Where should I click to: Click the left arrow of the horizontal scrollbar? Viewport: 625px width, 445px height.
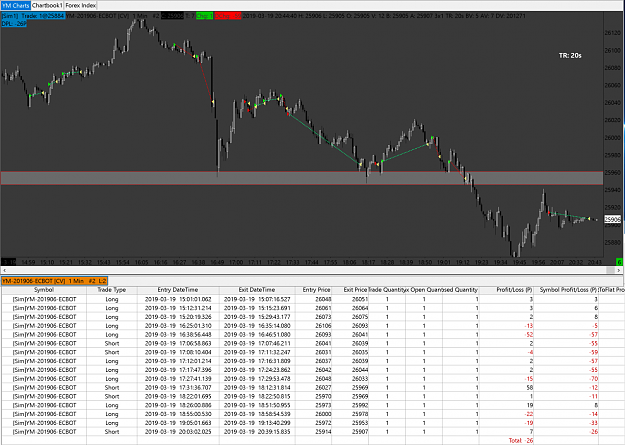(x=4, y=270)
